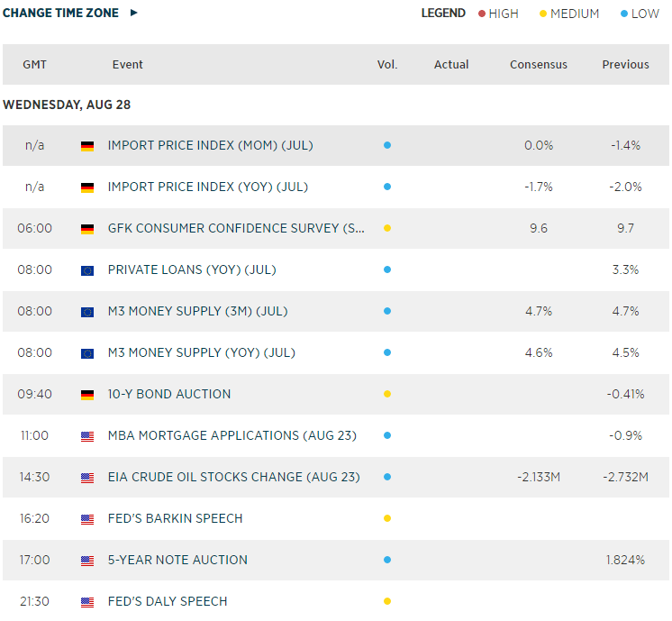Screen dimensions: 672x621
Task: Open the Import Price Index (YoY) (Jul) event
Action: (x=208, y=187)
